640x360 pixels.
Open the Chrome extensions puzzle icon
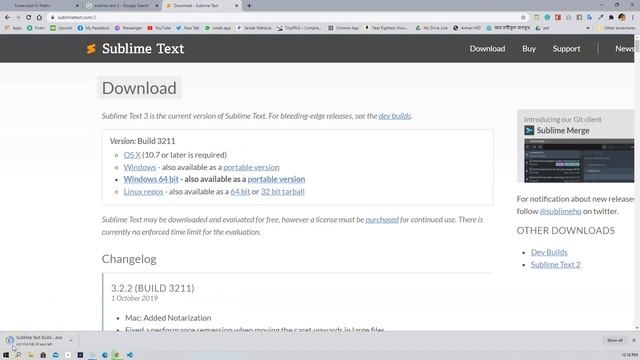coord(611,18)
